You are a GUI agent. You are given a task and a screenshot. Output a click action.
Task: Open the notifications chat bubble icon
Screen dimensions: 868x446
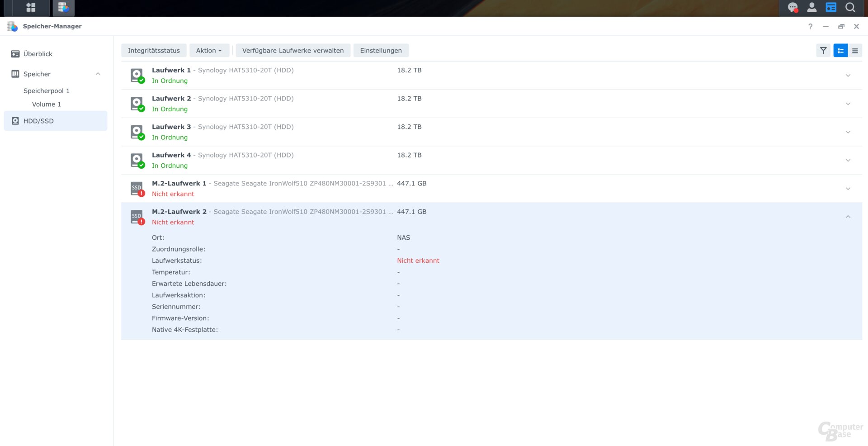pyautogui.click(x=793, y=8)
